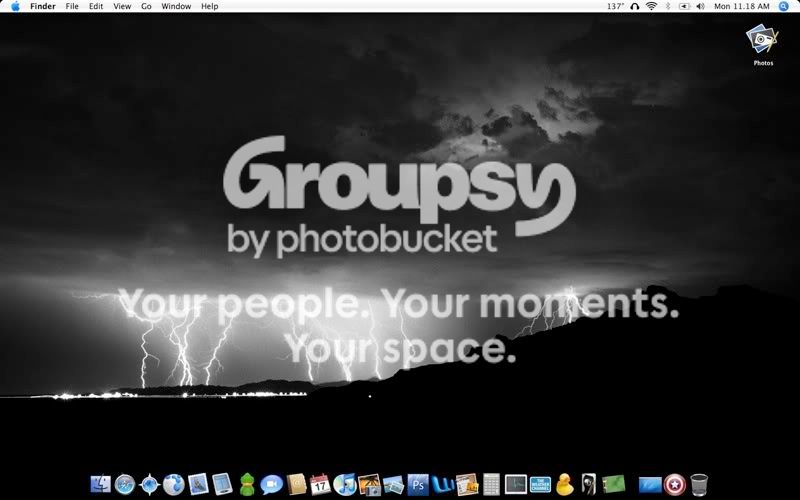Open the Wi-Fi status menu
The image size is (800, 500).
click(652, 6)
